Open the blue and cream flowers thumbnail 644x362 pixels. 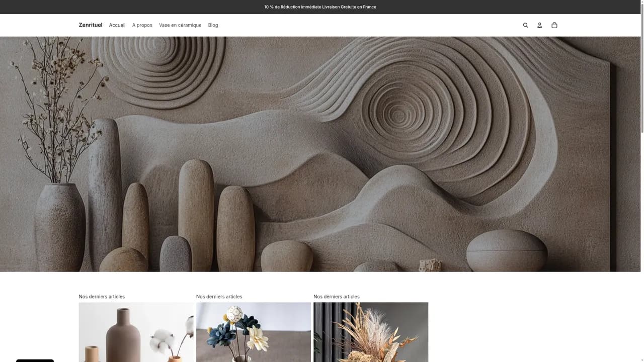pos(254,332)
